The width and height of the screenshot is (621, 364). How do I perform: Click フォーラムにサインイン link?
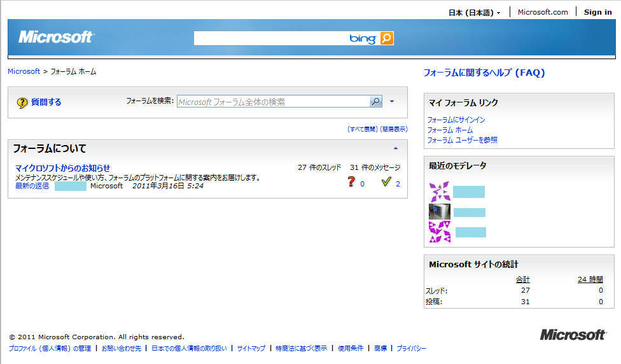point(456,120)
